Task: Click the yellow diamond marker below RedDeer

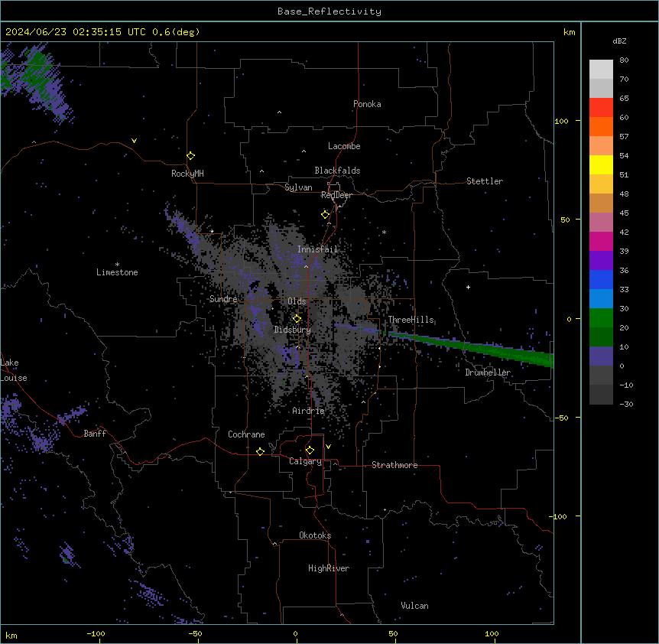Action: 325,215
